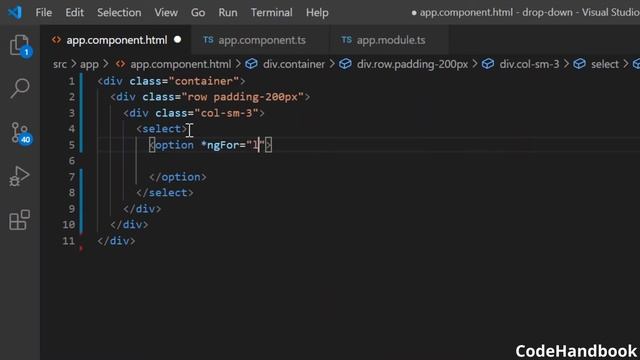Screen dimensions: 640x360
Task: Open the Explorer view in activity bar
Action: pyautogui.click(x=19, y=45)
